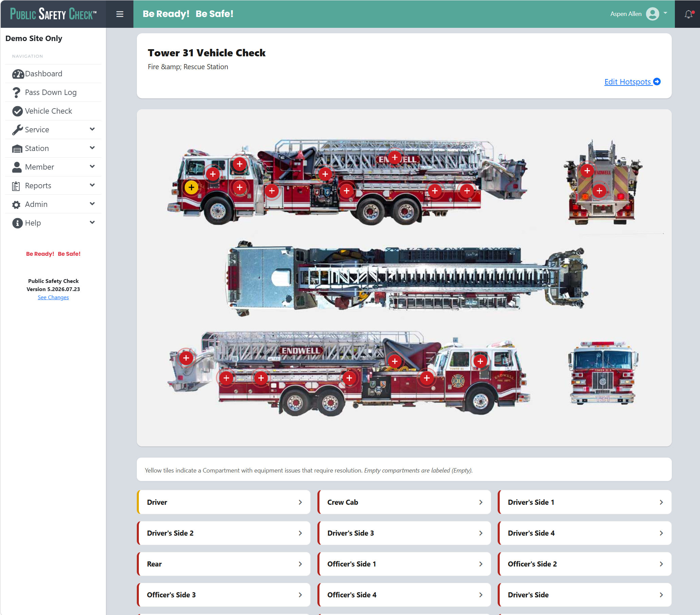Click the Service wrench icon
The height and width of the screenshot is (615, 700).
click(17, 130)
